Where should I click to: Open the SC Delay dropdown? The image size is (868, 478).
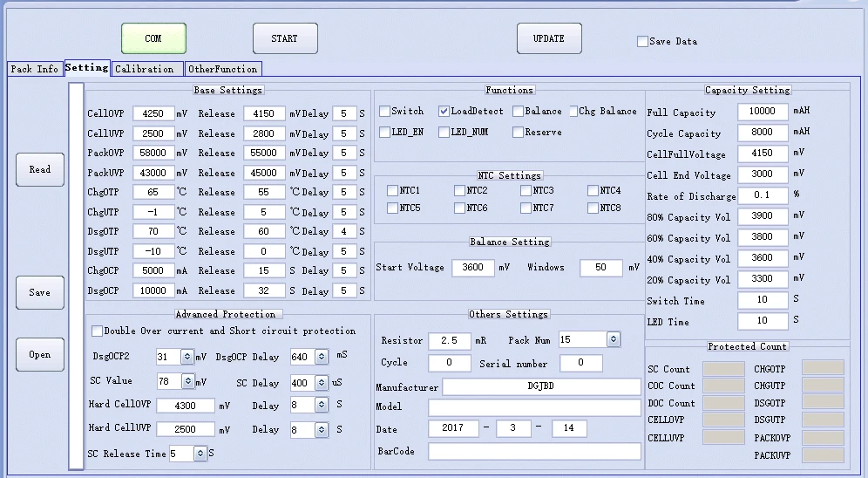pyautogui.click(x=322, y=383)
